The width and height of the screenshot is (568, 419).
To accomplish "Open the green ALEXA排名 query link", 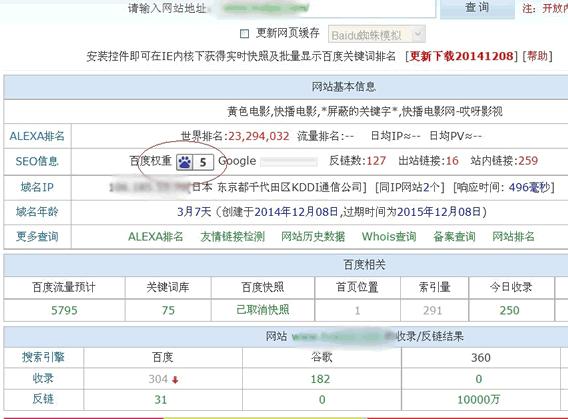I will [156, 236].
